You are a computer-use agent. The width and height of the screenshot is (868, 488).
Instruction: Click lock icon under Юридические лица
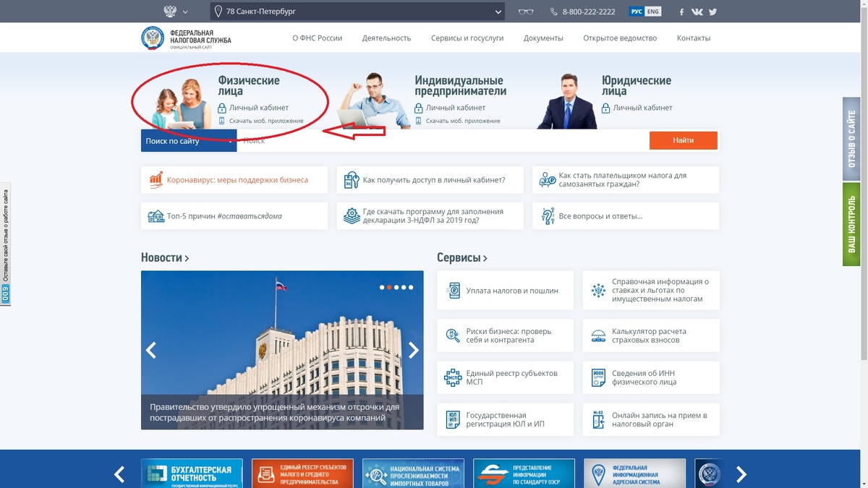coord(605,108)
